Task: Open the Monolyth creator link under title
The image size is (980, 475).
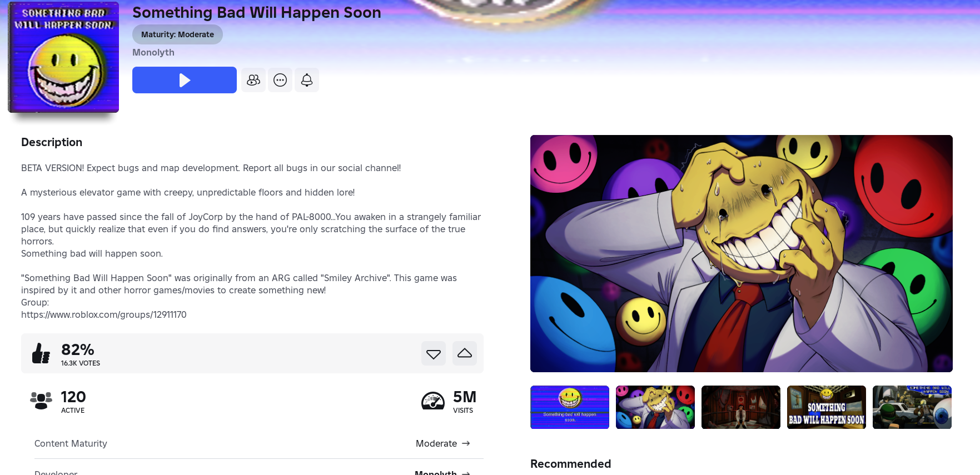Action: click(x=153, y=52)
